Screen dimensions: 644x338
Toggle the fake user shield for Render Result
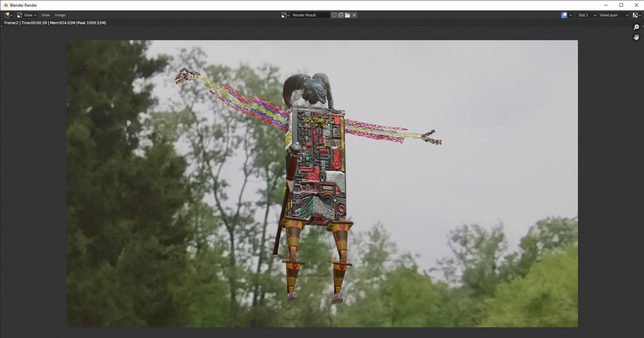(334, 15)
